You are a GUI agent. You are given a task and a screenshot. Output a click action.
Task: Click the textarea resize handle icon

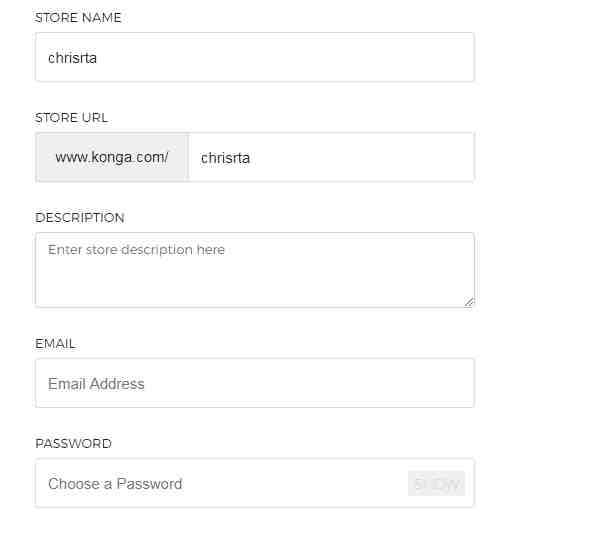click(x=469, y=302)
